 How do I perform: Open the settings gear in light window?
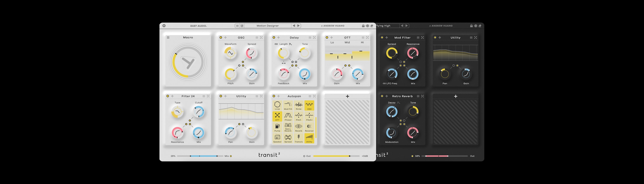click(164, 26)
